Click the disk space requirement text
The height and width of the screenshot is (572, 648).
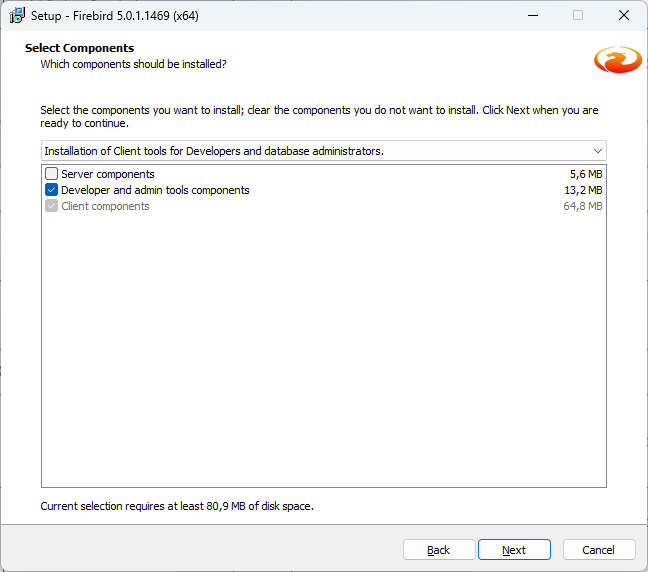point(177,506)
